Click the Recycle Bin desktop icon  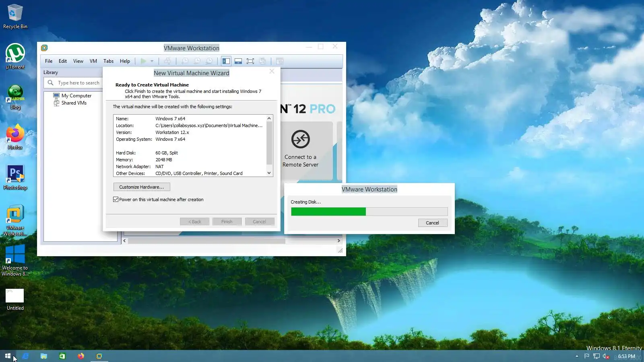click(x=15, y=16)
